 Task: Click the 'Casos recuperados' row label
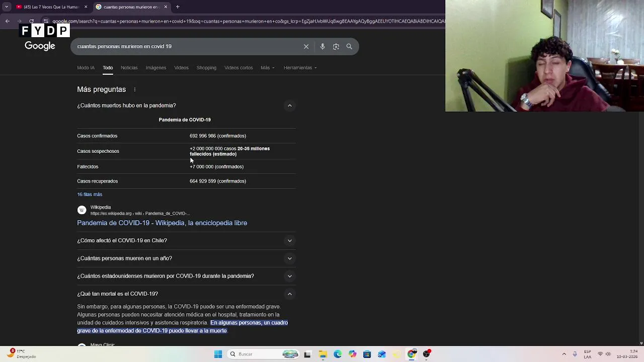point(97,181)
